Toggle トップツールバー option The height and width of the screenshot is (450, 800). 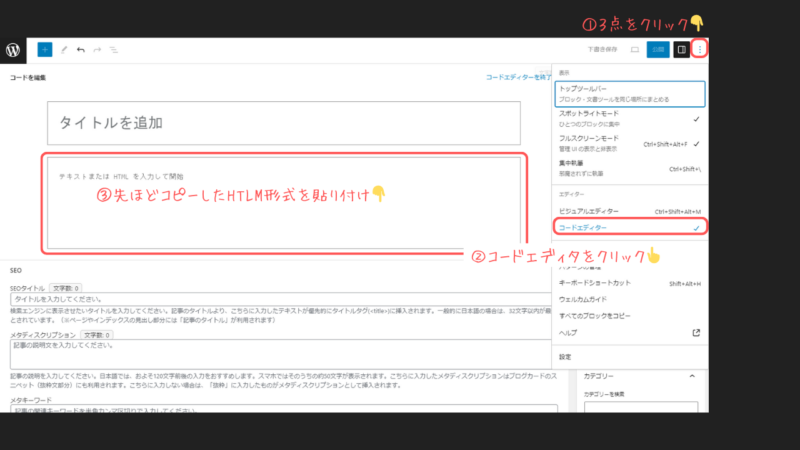coord(630,94)
